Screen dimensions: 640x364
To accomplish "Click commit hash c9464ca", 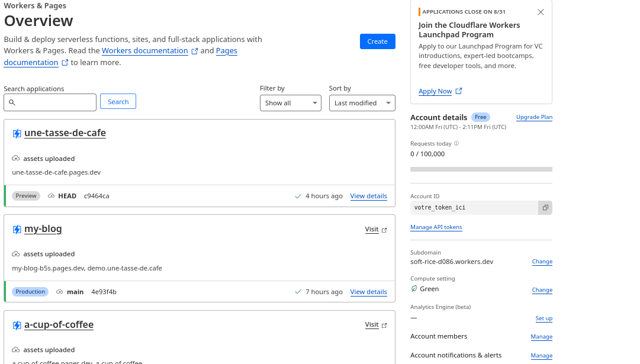I will coord(97,196).
